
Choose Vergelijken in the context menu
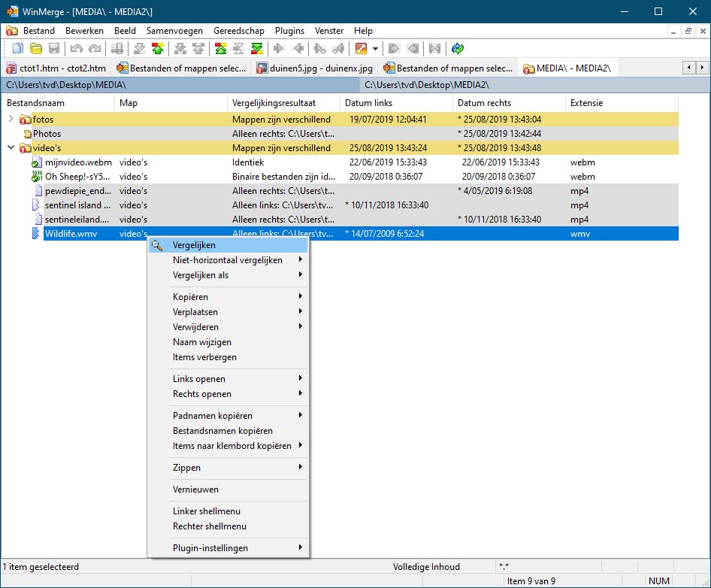tap(194, 245)
